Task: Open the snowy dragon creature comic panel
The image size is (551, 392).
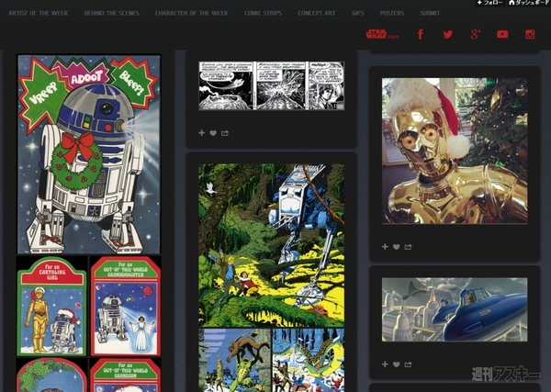Action: pos(309,361)
